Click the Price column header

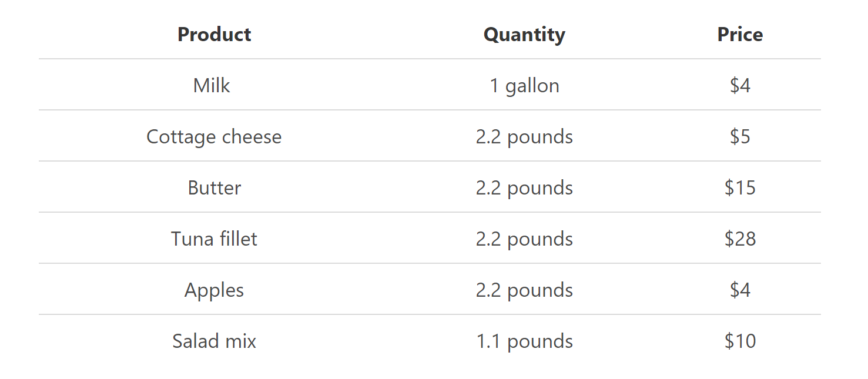(740, 35)
